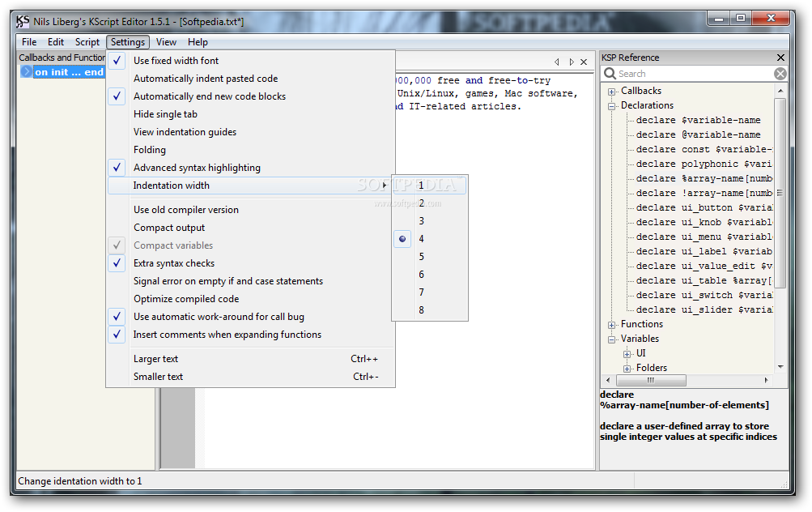Enable 'Hide single tab' option
Screen dimensions: 812x512
click(251, 114)
